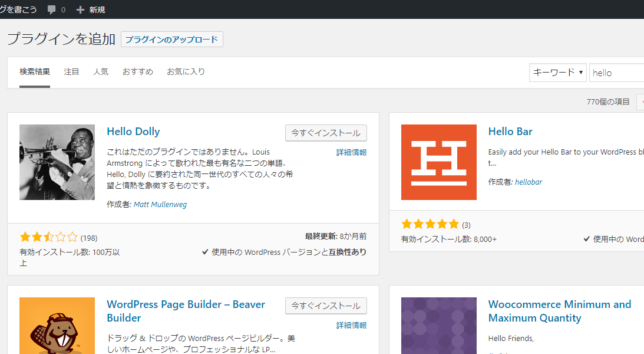Switch to the 人気 tab
644x354 pixels.
(x=101, y=71)
